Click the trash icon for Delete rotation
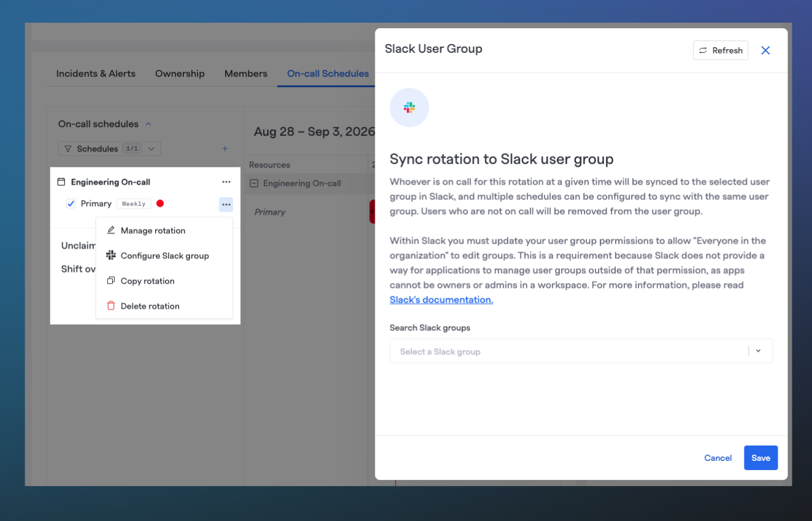812x521 pixels. tap(111, 306)
